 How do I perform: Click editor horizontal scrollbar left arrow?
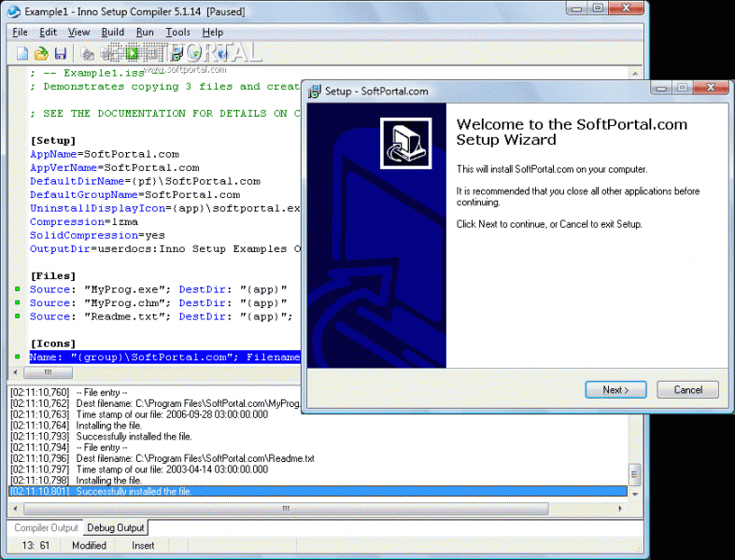point(16,372)
